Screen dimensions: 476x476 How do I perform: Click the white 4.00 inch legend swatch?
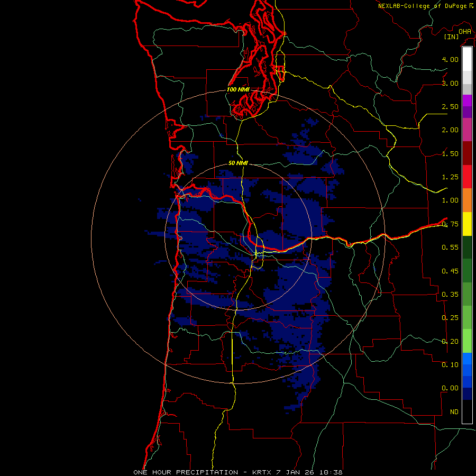point(467,59)
